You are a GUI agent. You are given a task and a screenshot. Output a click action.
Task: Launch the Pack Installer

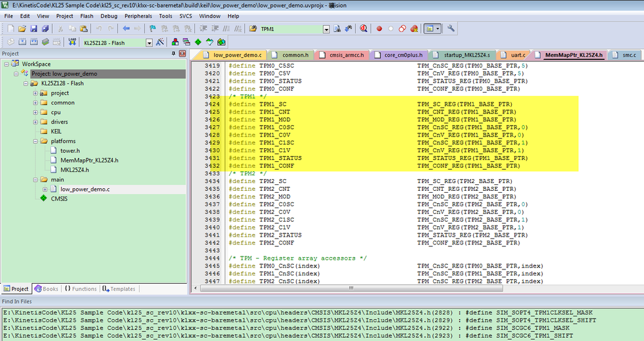(x=221, y=42)
